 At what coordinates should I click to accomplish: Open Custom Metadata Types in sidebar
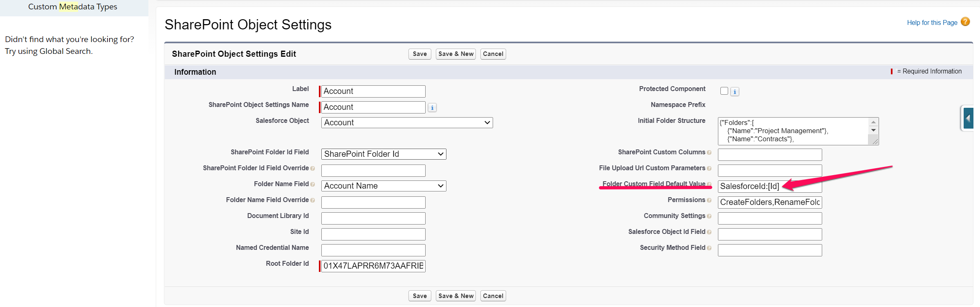[72, 7]
